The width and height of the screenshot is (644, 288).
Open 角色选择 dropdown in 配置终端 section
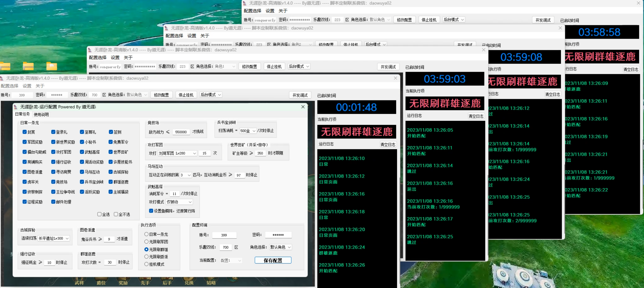point(281,247)
